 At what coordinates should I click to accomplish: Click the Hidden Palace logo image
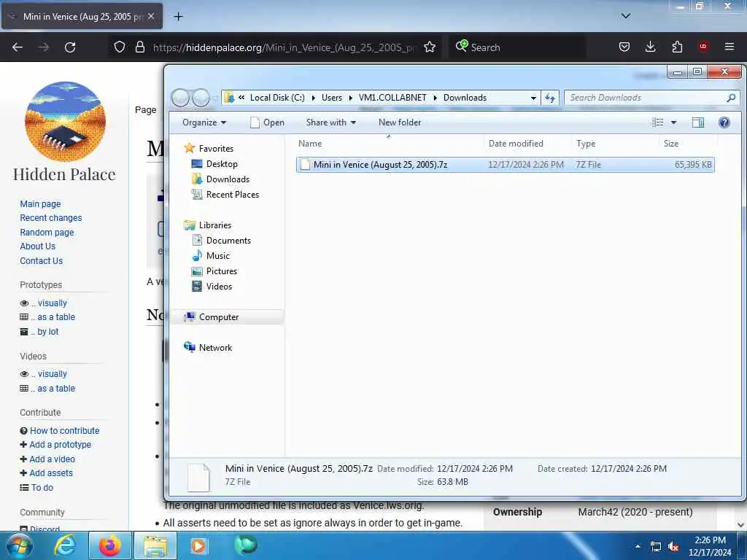(65, 122)
